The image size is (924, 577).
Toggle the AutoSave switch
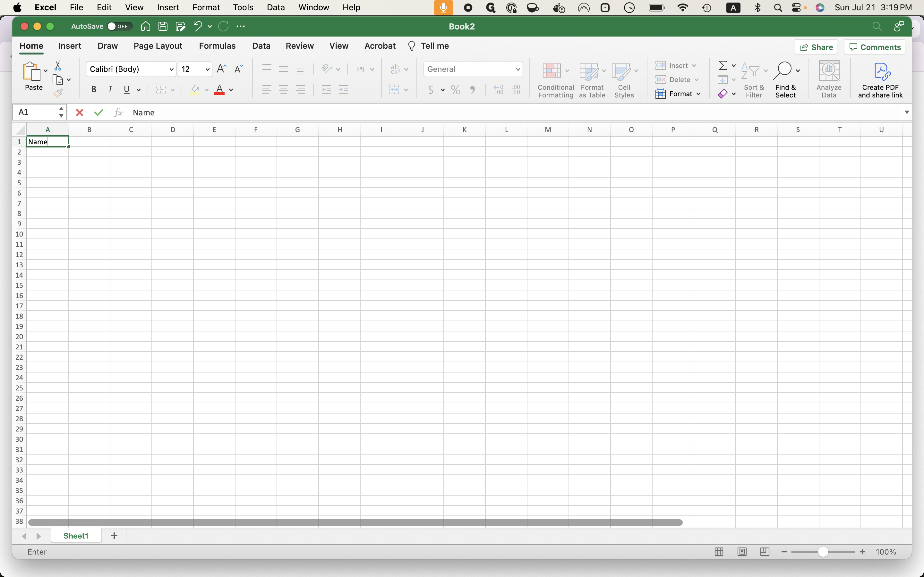(119, 26)
